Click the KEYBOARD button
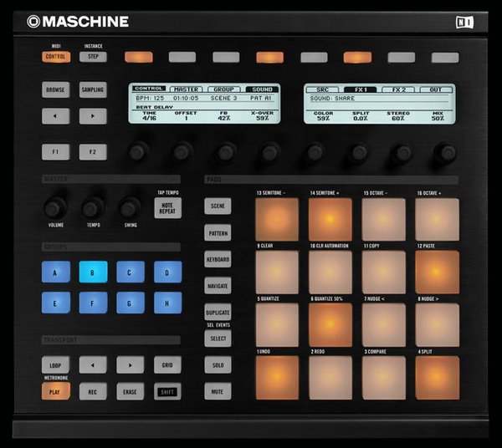 (x=218, y=259)
